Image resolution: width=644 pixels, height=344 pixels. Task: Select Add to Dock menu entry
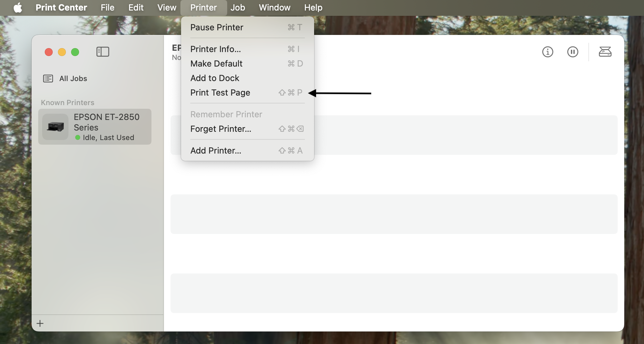tap(248, 78)
